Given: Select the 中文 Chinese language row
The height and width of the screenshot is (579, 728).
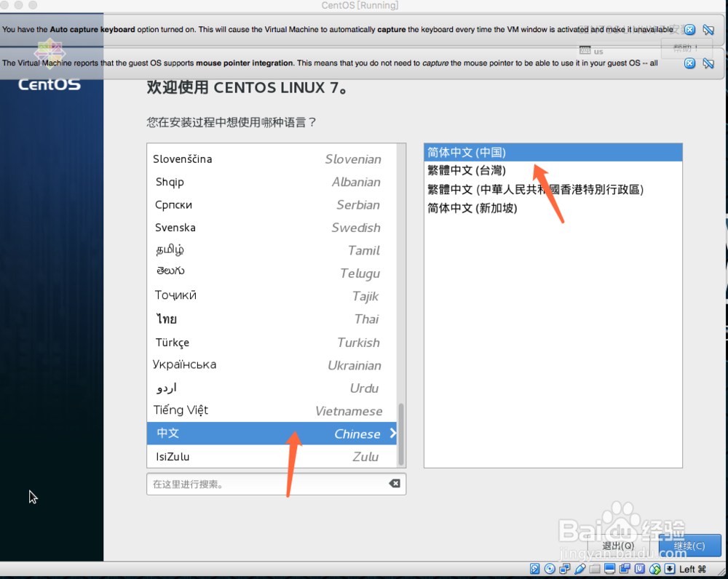Looking at the screenshot, I should coord(272,434).
